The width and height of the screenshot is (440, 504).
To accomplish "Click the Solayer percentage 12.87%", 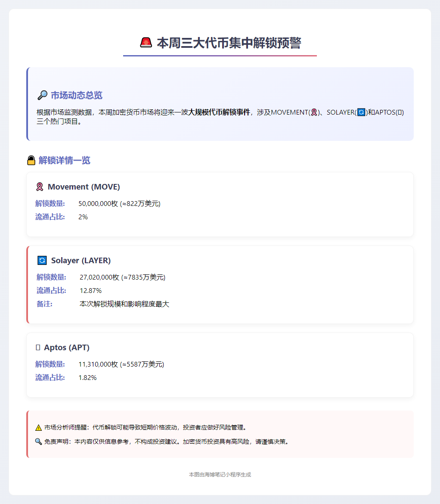I will pos(90,291).
